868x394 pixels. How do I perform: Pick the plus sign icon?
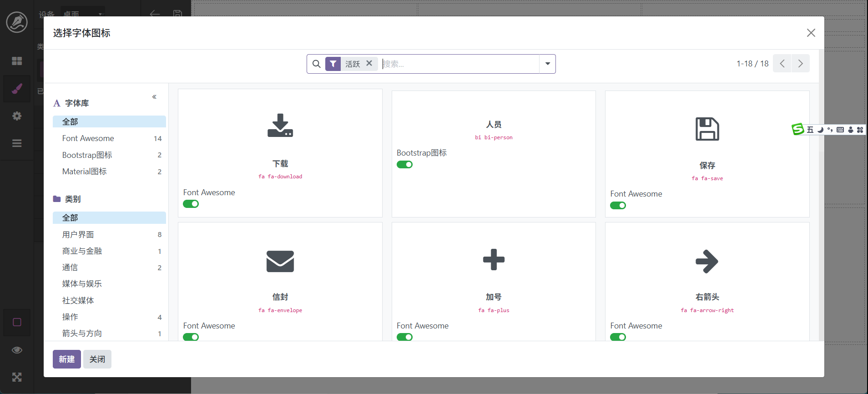click(x=494, y=260)
